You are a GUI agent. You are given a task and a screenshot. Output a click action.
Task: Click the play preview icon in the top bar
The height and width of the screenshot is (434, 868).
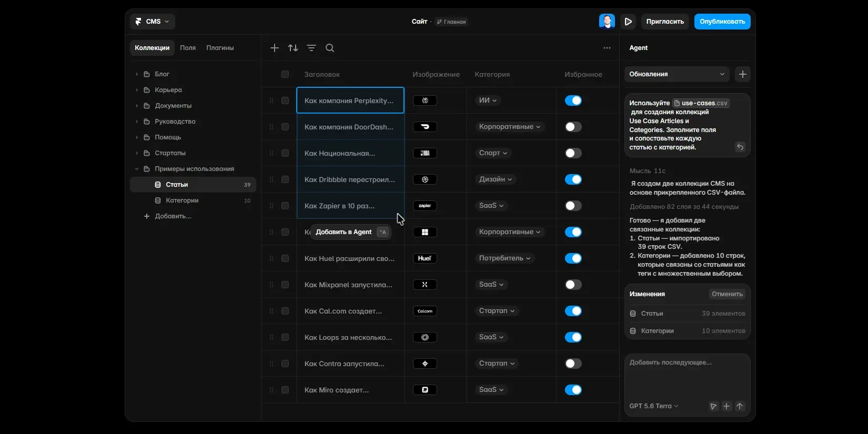[628, 22]
